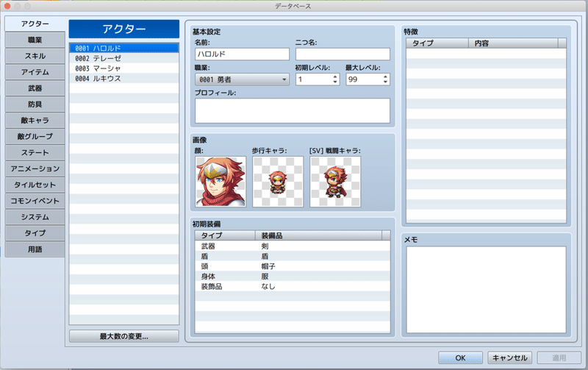Close the データベース window
Screen dimensions: 588x370
click(7, 6)
